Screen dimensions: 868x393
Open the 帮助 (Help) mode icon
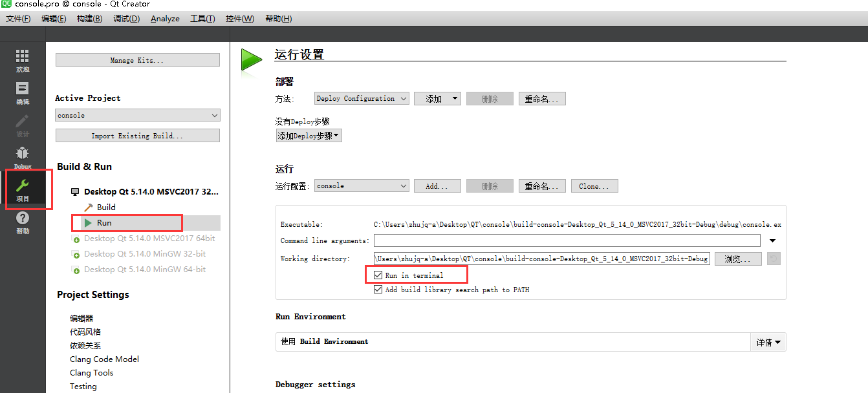(22, 223)
